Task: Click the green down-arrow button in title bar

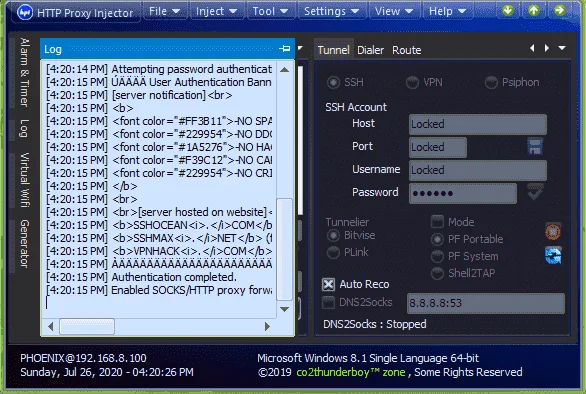Action: click(508, 10)
